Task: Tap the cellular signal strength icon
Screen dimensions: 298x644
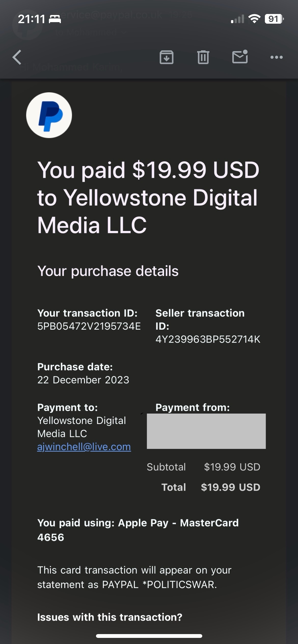Action: [x=237, y=19]
